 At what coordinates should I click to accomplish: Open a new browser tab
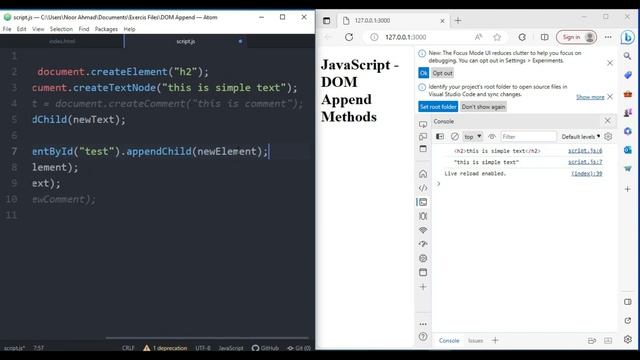point(458,20)
